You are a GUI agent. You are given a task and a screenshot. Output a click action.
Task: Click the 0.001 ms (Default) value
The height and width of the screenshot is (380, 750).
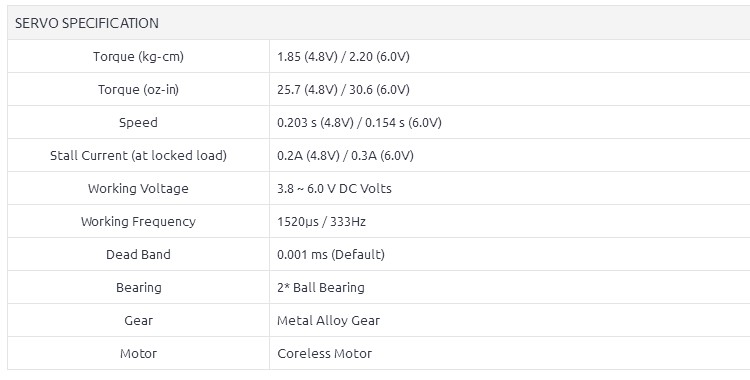click(x=331, y=254)
